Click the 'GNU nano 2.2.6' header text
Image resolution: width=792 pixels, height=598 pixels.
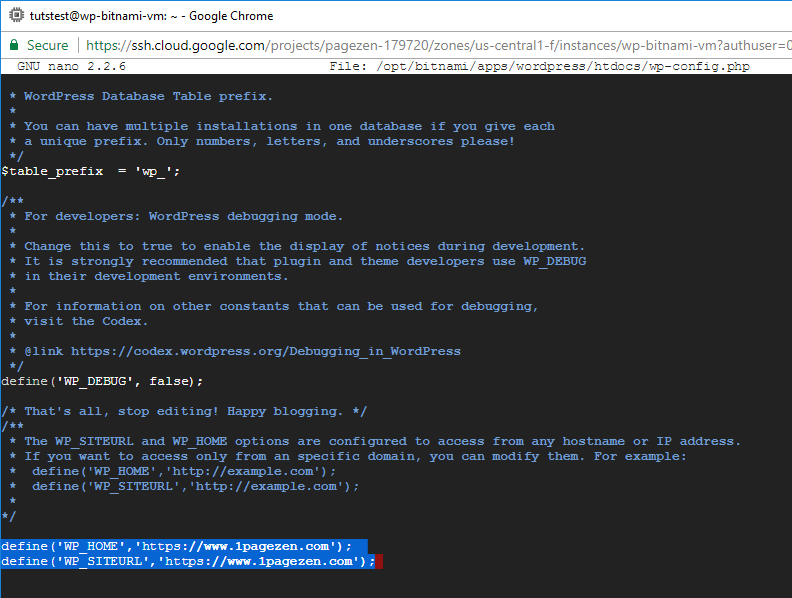pyautogui.click(x=71, y=66)
